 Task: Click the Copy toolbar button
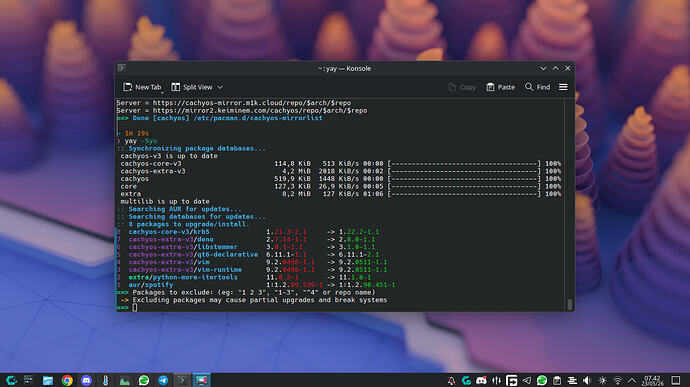(462, 87)
